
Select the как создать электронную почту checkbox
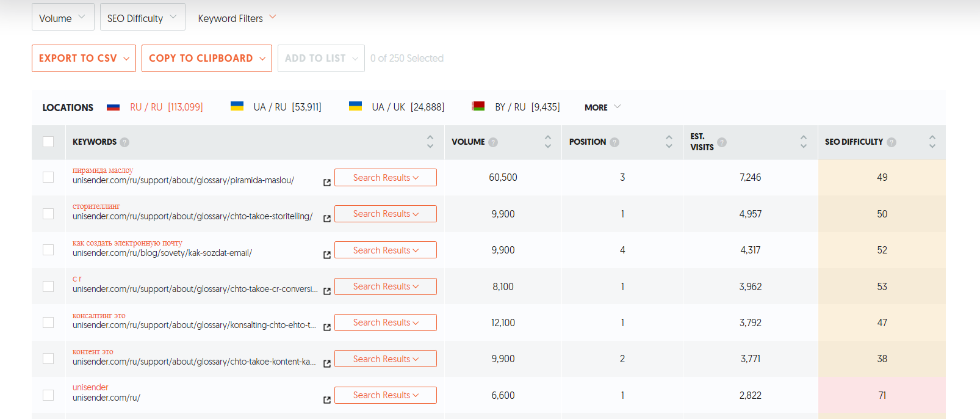point(48,250)
